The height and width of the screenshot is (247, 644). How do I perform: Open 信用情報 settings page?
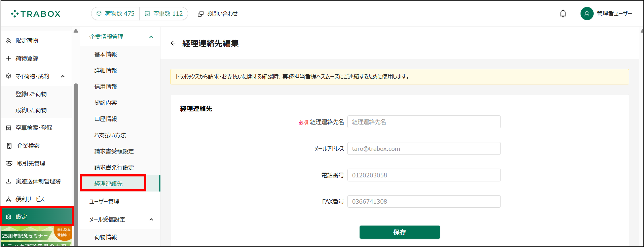pos(106,87)
